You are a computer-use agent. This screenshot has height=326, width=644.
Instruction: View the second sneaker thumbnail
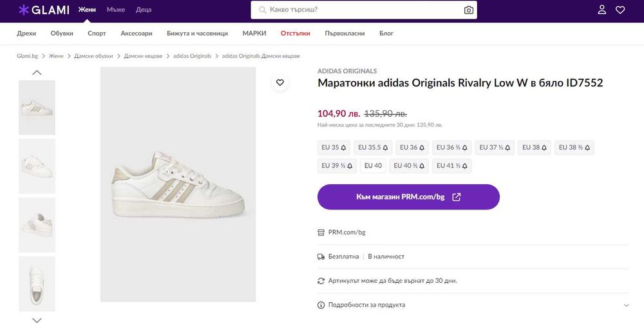pyautogui.click(x=37, y=166)
